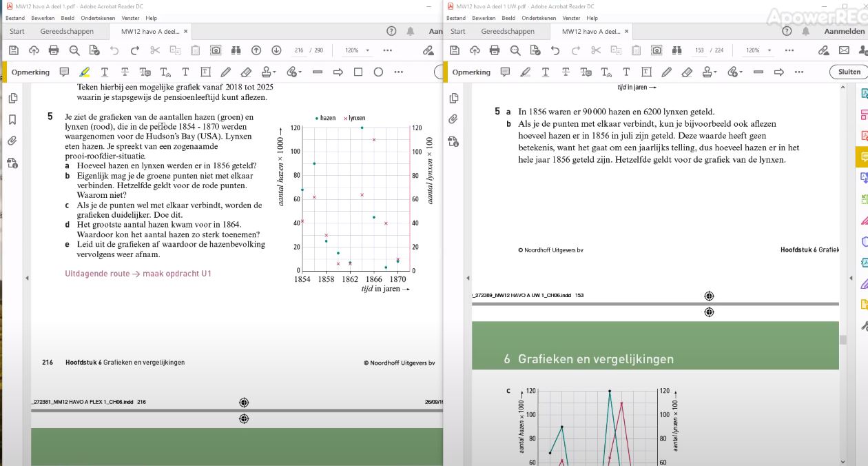
Task: Select highlighter tool in left comment toolbar
Action: pyautogui.click(x=84, y=72)
